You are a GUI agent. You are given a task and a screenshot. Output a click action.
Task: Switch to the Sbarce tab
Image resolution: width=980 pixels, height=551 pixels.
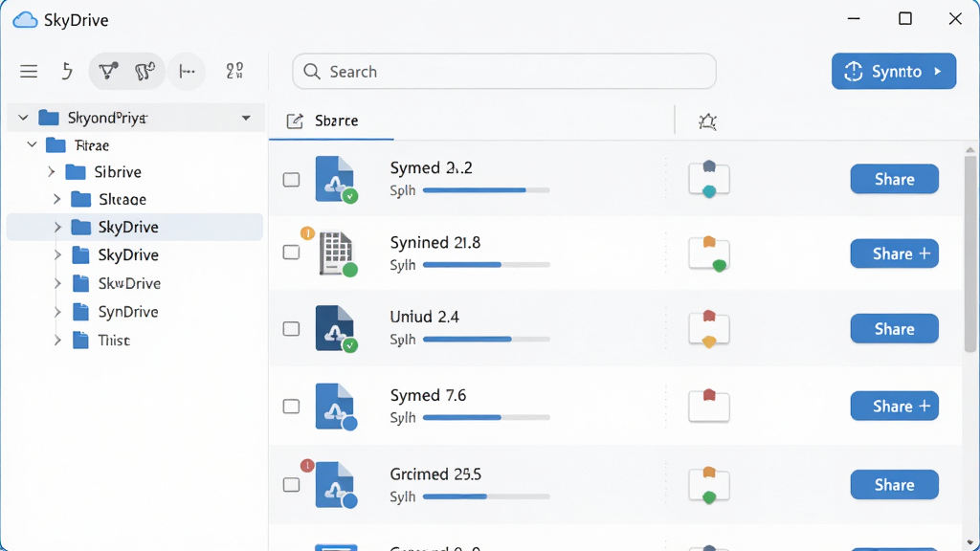click(331, 121)
